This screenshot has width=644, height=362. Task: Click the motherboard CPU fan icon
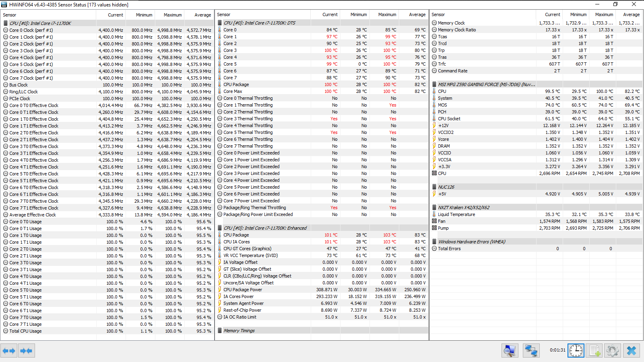pyautogui.click(x=434, y=173)
